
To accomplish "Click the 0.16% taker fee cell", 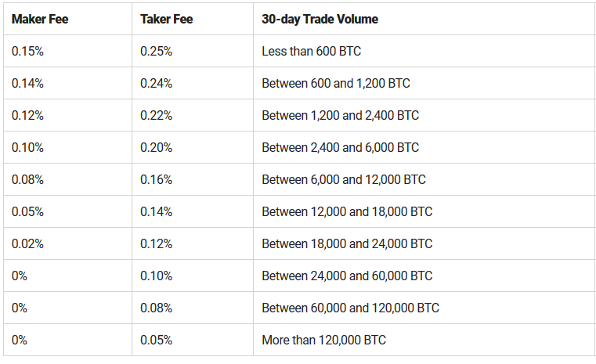I will pyautogui.click(x=193, y=179).
